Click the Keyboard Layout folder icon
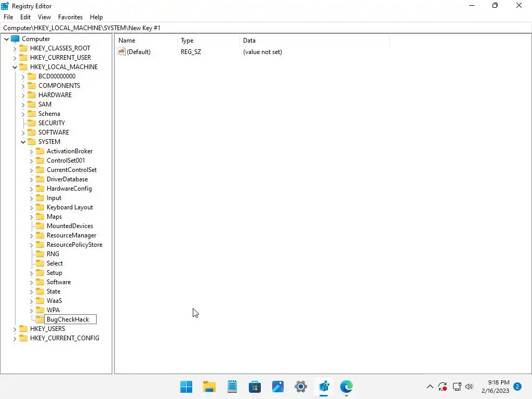 point(40,207)
